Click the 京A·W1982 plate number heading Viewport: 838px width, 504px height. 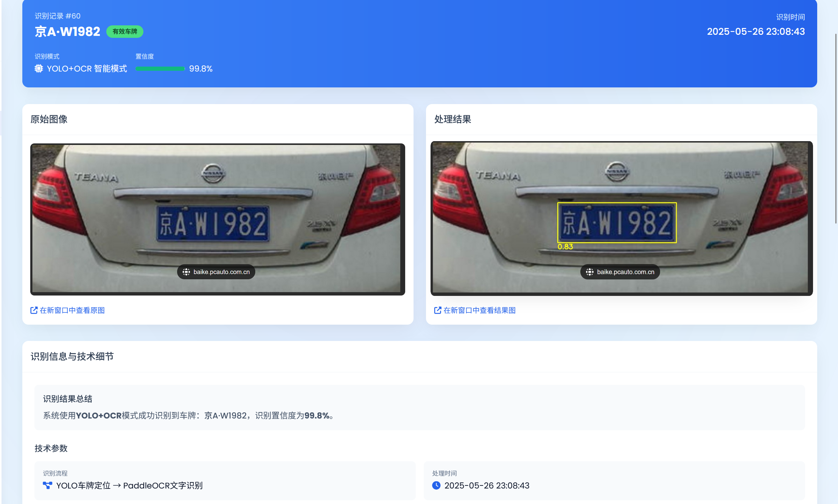point(67,31)
